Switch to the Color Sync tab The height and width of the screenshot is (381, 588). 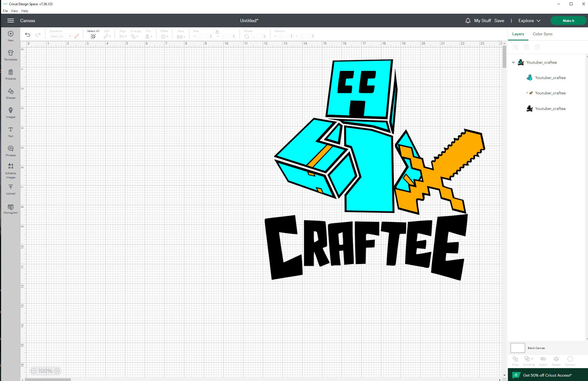coord(542,34)
